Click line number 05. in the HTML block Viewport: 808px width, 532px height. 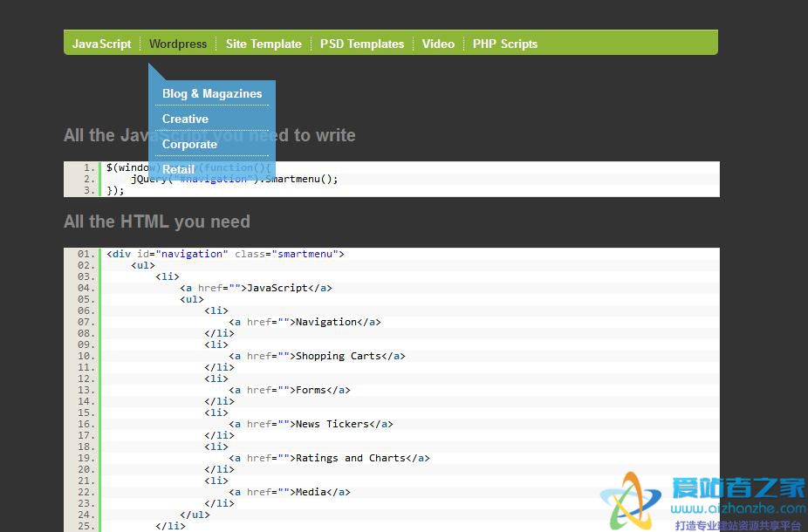point(86,299)
